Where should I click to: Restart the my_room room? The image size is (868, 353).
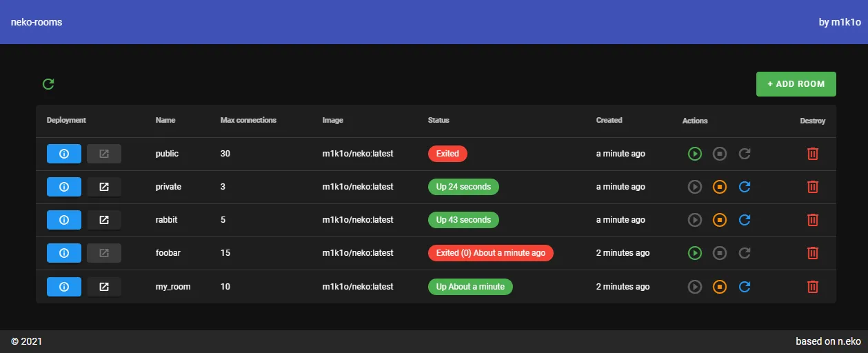click(x=745, y=287)
